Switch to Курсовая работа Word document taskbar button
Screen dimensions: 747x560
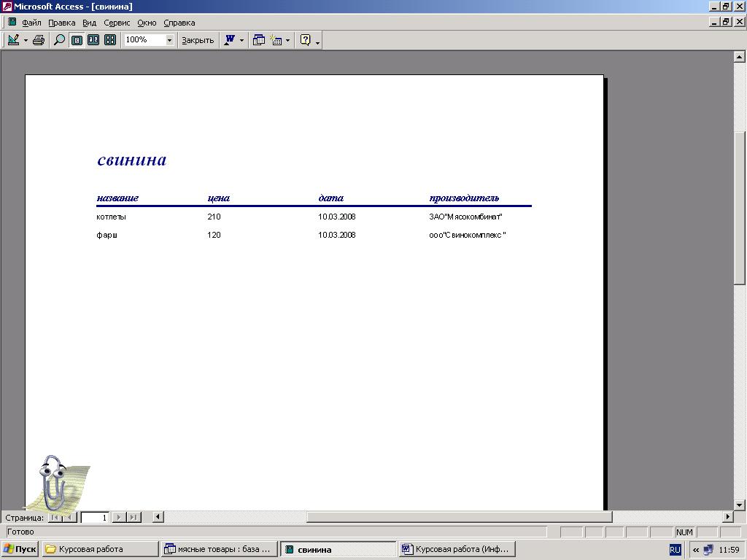(x=457, y=549)
